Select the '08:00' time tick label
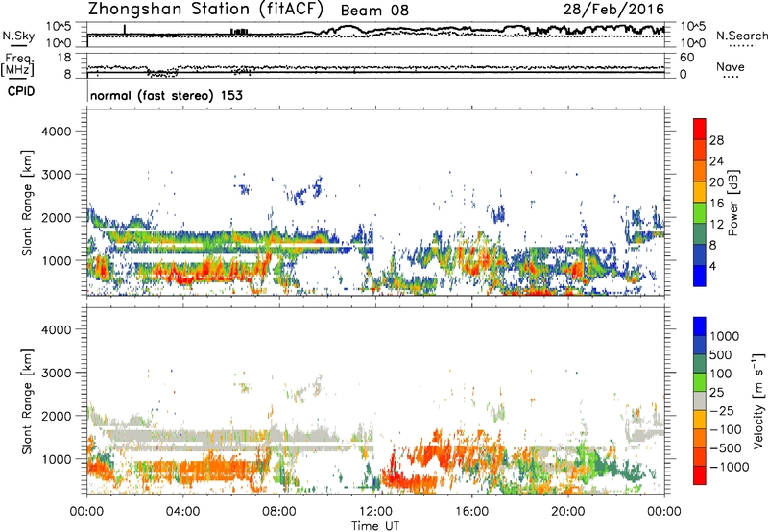This screenshot has width=768, height=532. tap(279, 512)
